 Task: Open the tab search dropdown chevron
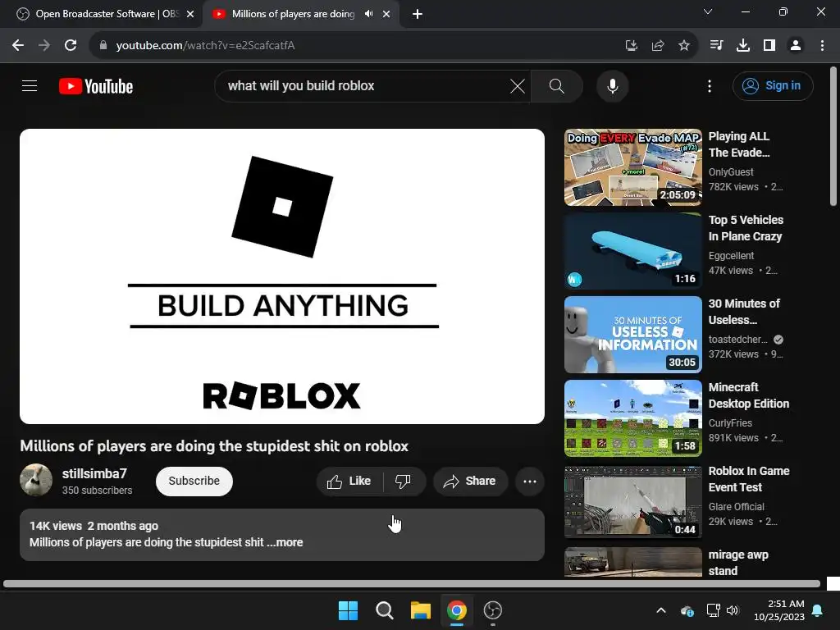click(708, 11)
